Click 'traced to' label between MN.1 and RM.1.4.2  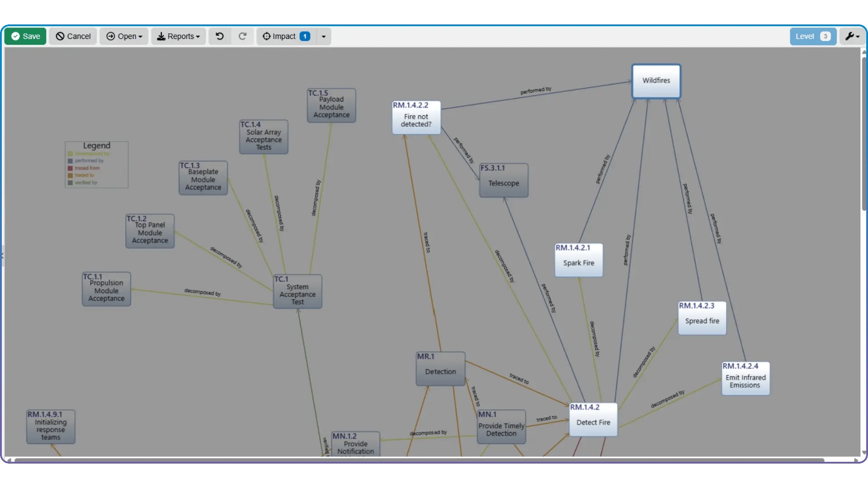click(x=547, y=419)
